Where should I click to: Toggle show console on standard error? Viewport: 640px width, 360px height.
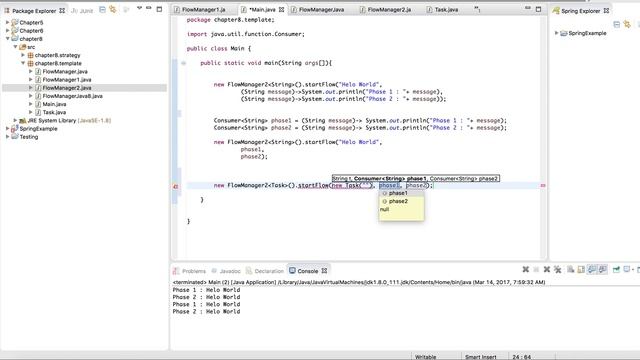pos(602,269)
